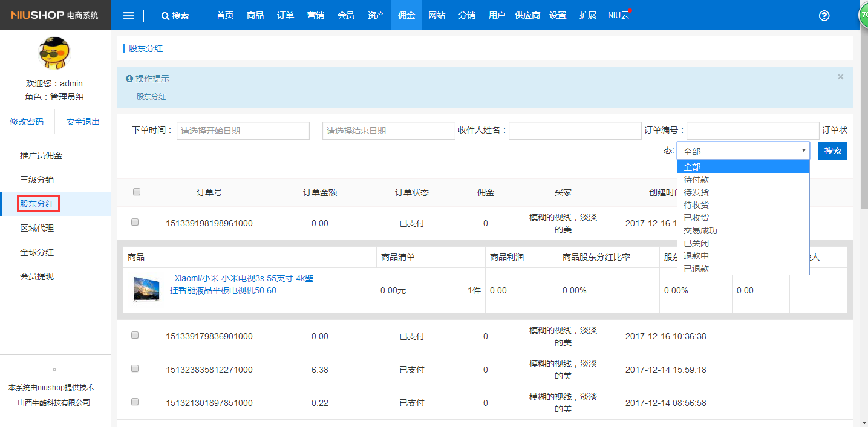This screenshot has width=868, height=427.
Task: Open 首页 in top navigation
Action: pos(225,15)
